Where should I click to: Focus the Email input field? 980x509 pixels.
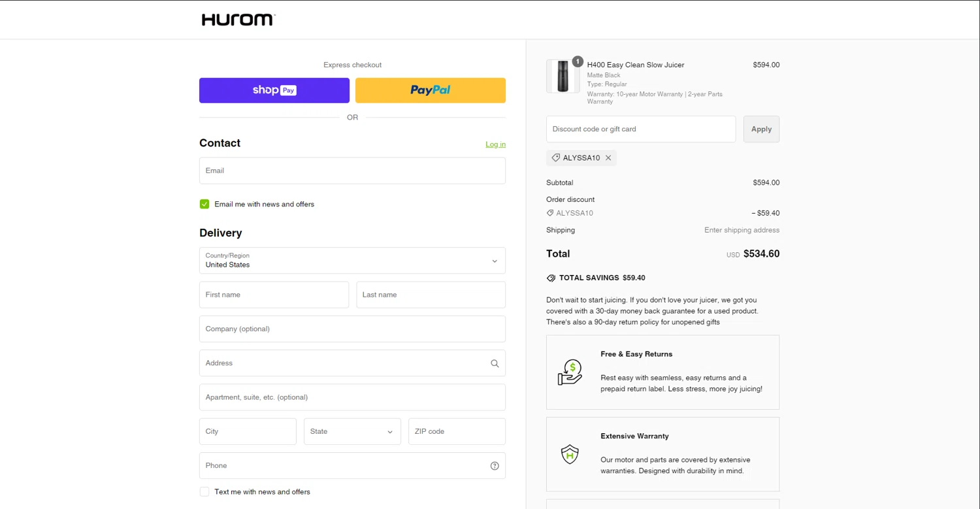pos(352,171)
